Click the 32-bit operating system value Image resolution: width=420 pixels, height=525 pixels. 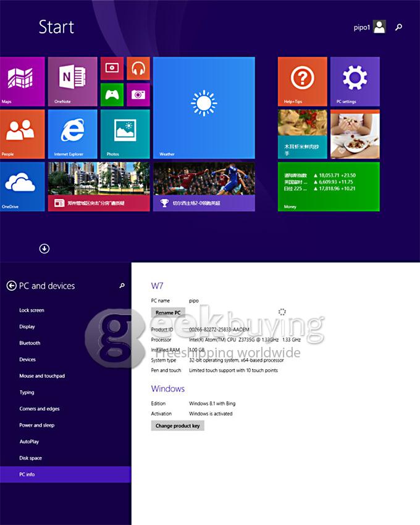[x=237, y=361]
